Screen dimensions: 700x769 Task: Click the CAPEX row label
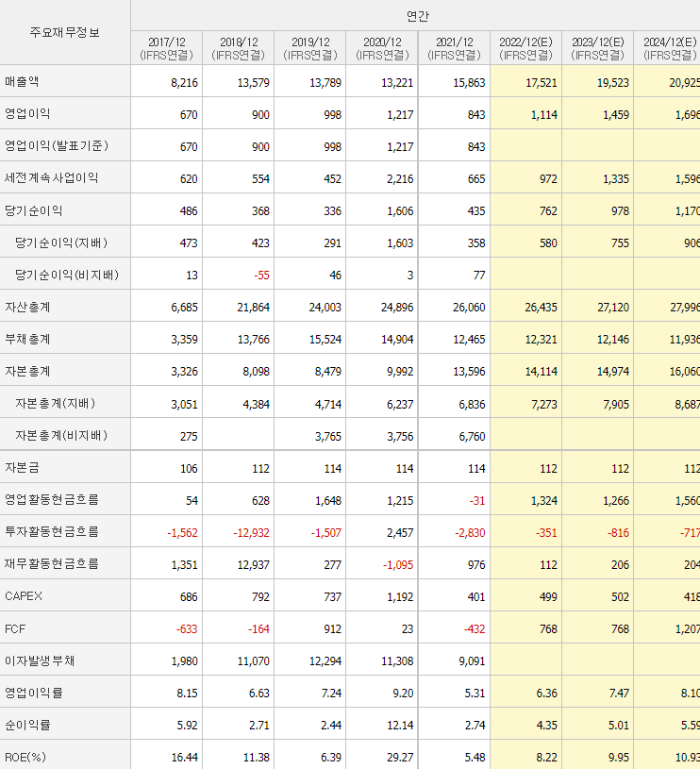point(24,596)
